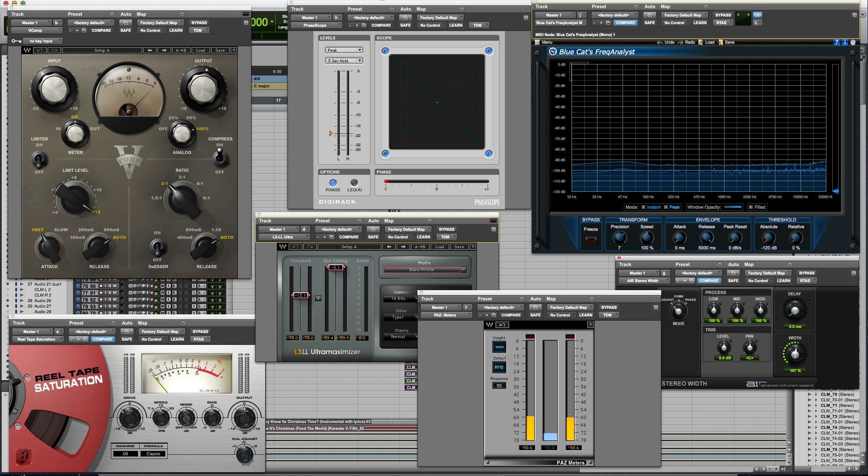Image resolution: width=868 pixels, height=476 pixels.
Task: Click FreqAnalyst Load preset folder icon
Action: (701, 42)
